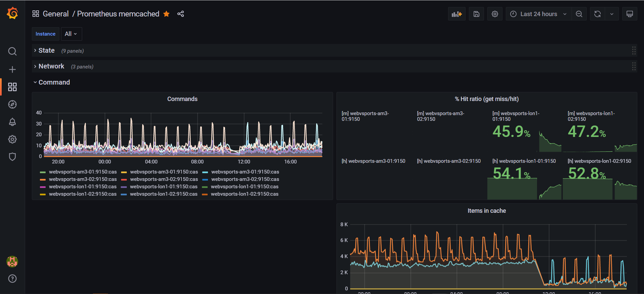
Task: Cycle the TV view mode
Action: (630, 14)
